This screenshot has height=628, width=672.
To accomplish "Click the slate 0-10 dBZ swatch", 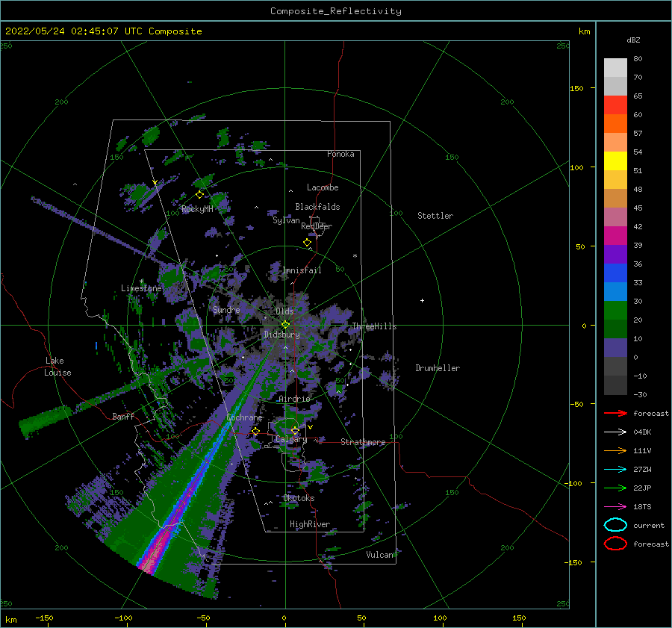I will click(x=615, y=348).
